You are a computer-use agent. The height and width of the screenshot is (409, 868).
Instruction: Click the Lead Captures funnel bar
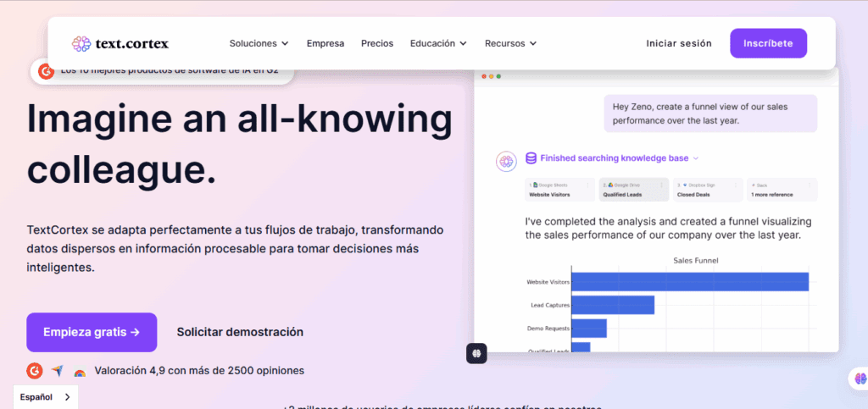click(x=613, y=305)
